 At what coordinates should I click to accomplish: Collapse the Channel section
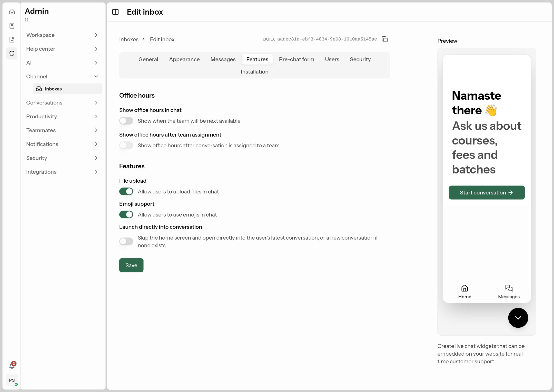pos(62,76)
